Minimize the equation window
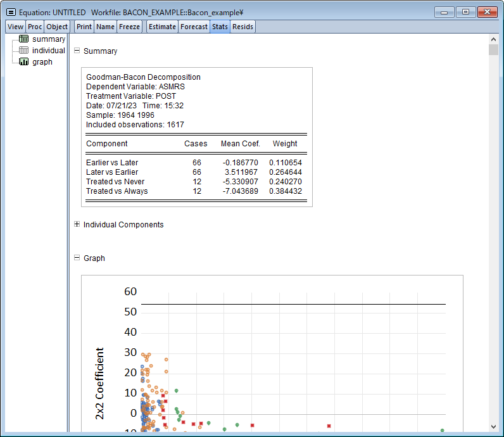504x437 pixels. [x=444, y=12]
